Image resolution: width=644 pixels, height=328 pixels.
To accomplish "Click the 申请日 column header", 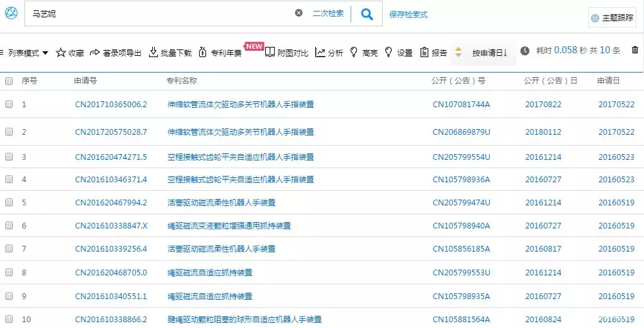I will [x=608, y=80].
